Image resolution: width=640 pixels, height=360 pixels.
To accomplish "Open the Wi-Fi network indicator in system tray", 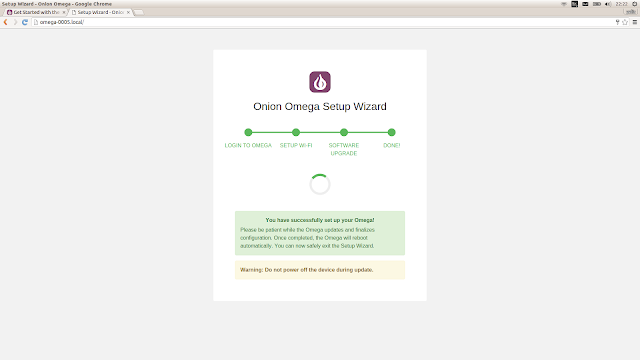I will pyautogui.click(x=564, y=4).
